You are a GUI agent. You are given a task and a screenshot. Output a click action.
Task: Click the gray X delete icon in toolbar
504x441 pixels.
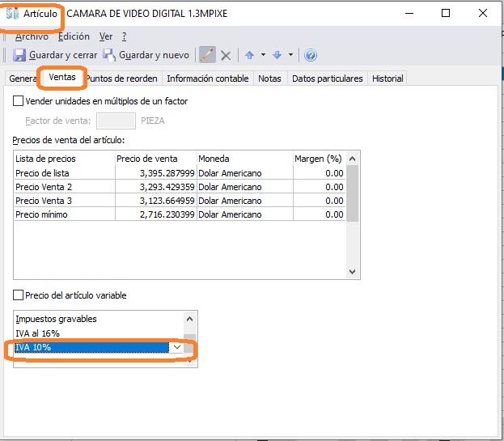pos(226,56)
